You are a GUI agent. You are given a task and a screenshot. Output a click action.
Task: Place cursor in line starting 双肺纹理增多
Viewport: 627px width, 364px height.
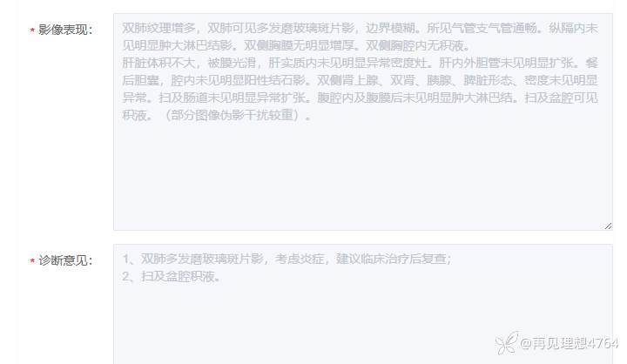360,28
